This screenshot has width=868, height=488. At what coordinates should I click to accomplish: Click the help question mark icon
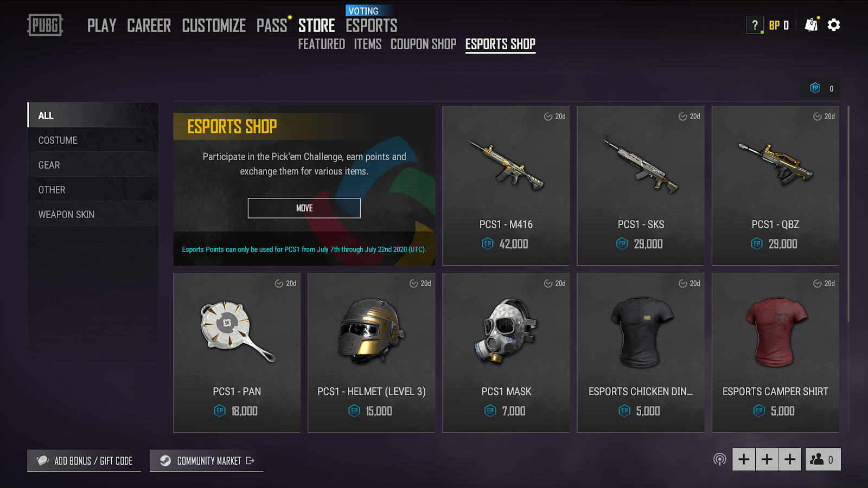(755, 25)
